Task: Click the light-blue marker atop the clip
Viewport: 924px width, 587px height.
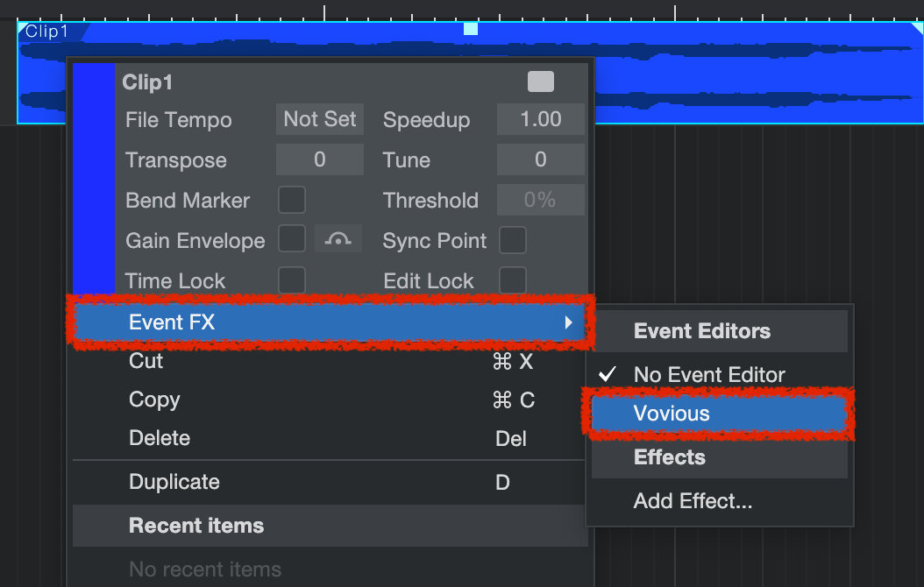Action: (471, 29)
